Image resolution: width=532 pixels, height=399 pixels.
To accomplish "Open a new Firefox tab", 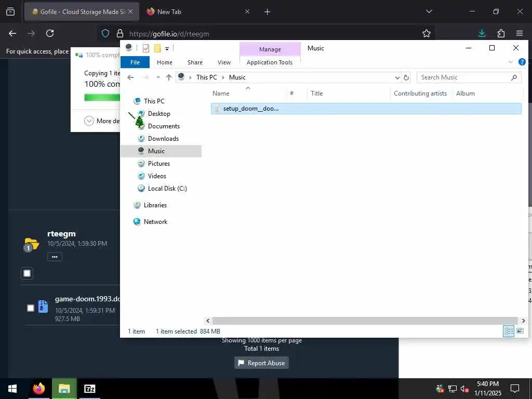I will [268, 12].
